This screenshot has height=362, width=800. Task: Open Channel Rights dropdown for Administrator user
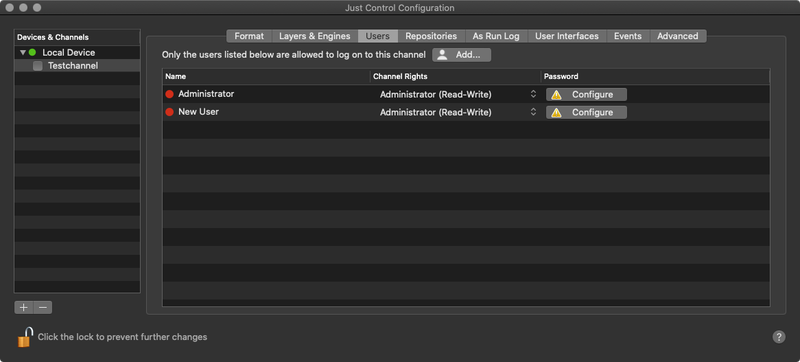pyautogui.click(x=458, y=94)
